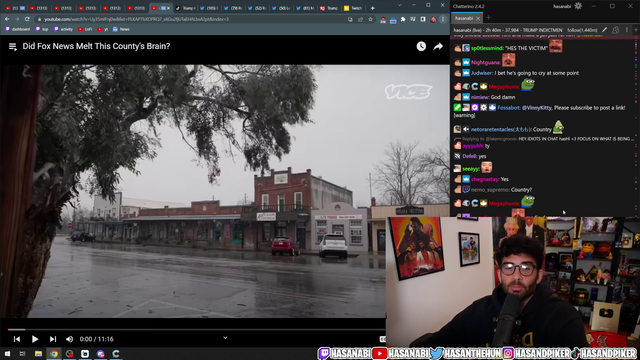This screenshot has width=640, height=360.
Task: Click username Judwiser in chat
Action: tap(482, 73)
